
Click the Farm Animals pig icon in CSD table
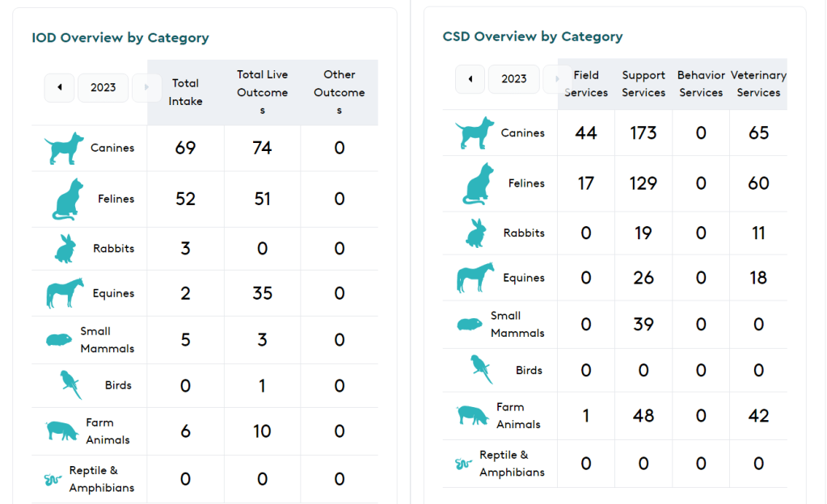point(473,416)
